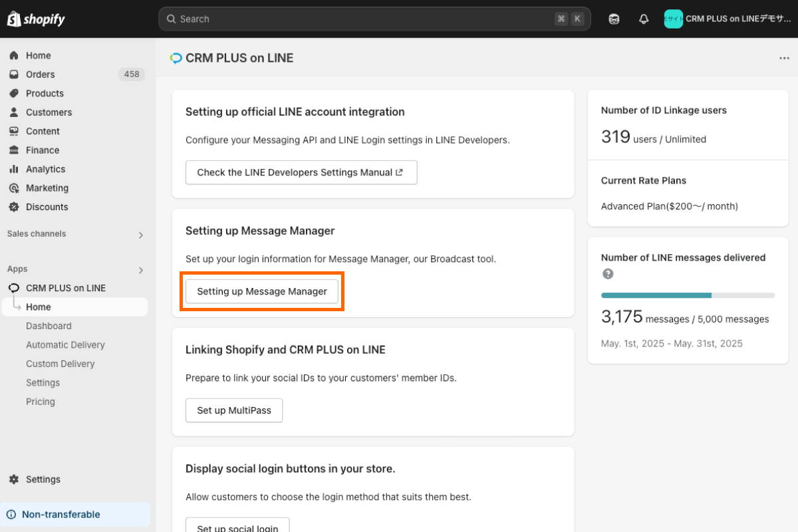Click the Display social login buttons heading
This screenshot has height=532, width=798.
pyautogui.click(x=291, y=469)
